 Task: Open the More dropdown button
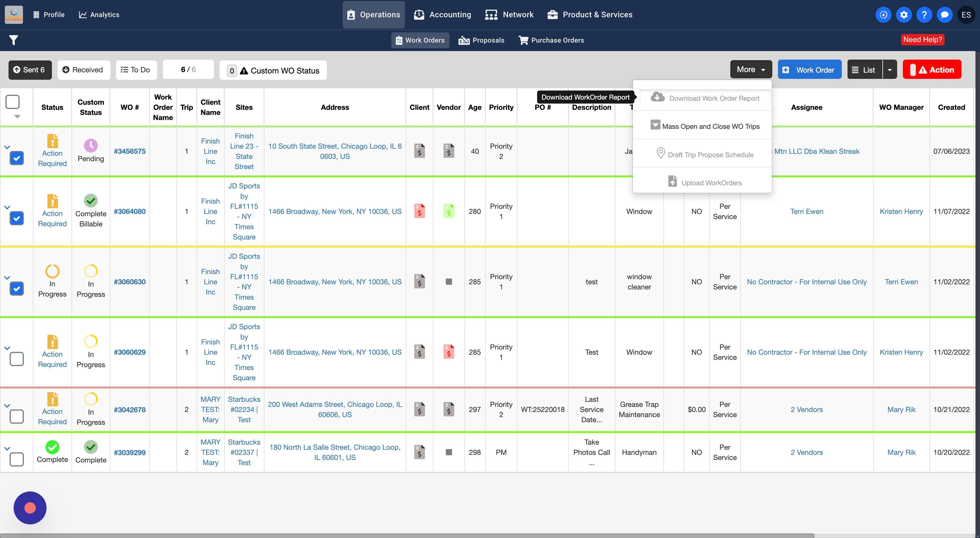click(750, 70)
